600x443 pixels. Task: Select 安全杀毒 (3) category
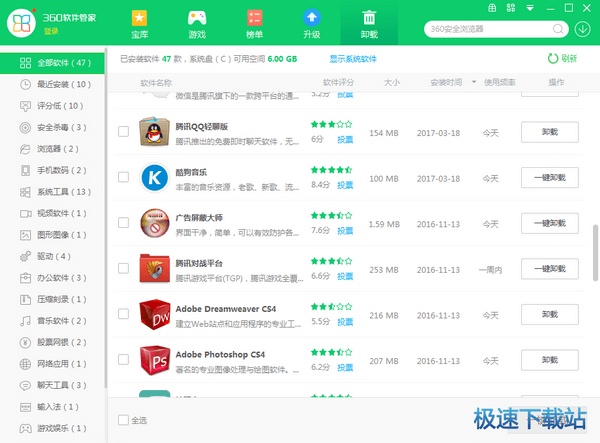click(52, 127)
